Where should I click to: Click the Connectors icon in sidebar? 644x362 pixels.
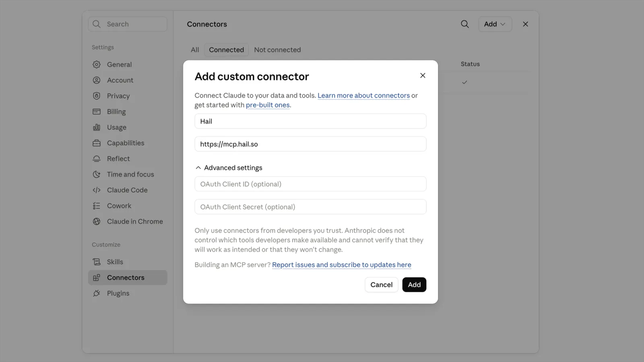point(97,278)
